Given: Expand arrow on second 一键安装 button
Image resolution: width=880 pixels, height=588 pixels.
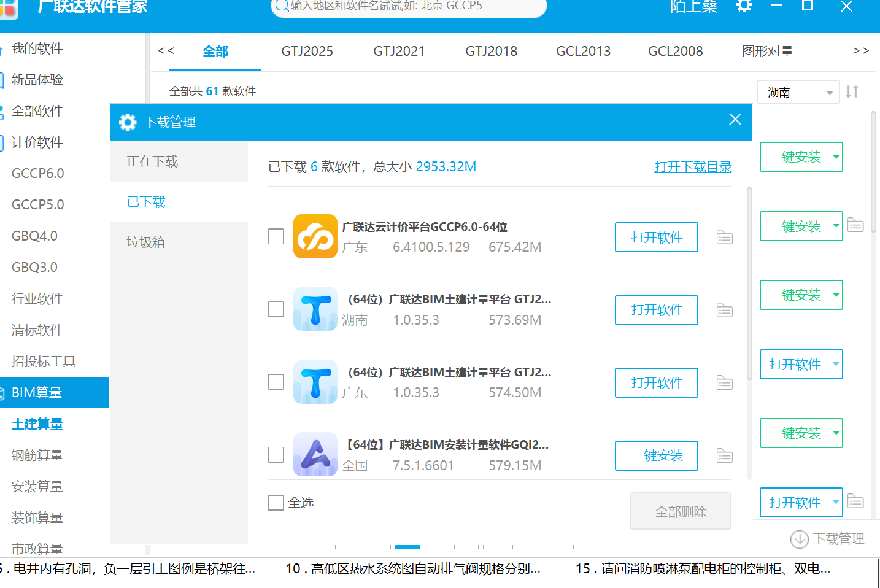Looking at the screenshot, I should [836, 226].
